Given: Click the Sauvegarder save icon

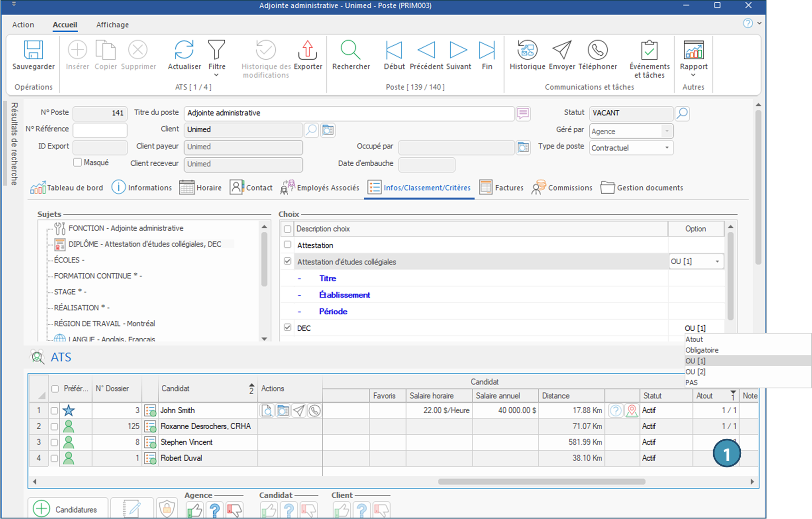Looking at the screenshot, I should pyautogui.click(x=33, y=50).
